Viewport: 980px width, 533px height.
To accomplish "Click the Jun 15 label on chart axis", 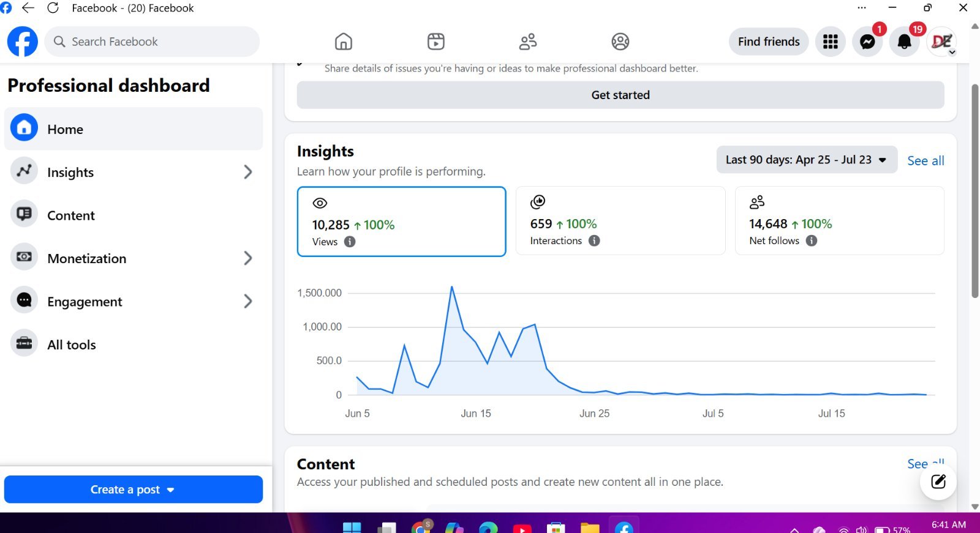I will click(476, 413).
